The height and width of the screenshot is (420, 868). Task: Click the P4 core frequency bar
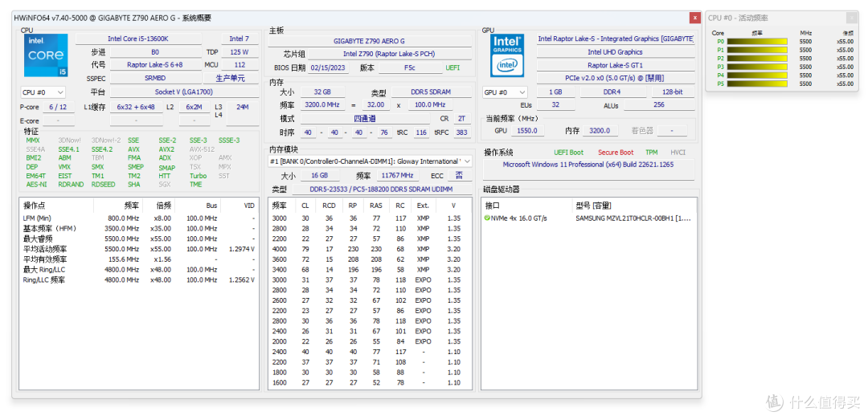tap(757, 75)
